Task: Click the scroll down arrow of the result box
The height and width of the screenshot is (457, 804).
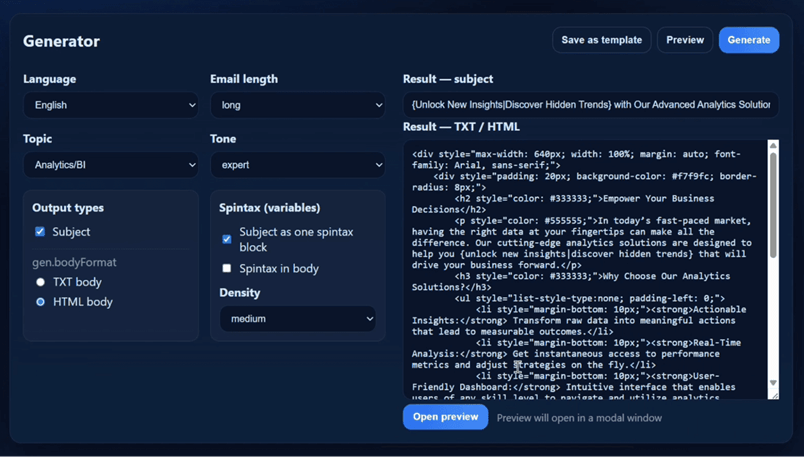Action: (773, 383)
